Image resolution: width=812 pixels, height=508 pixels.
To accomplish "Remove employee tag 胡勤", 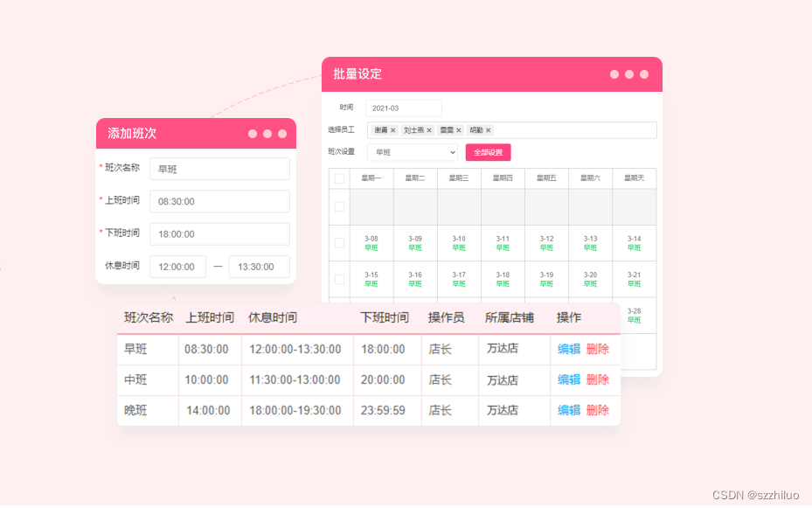I will tap(489, 130).
